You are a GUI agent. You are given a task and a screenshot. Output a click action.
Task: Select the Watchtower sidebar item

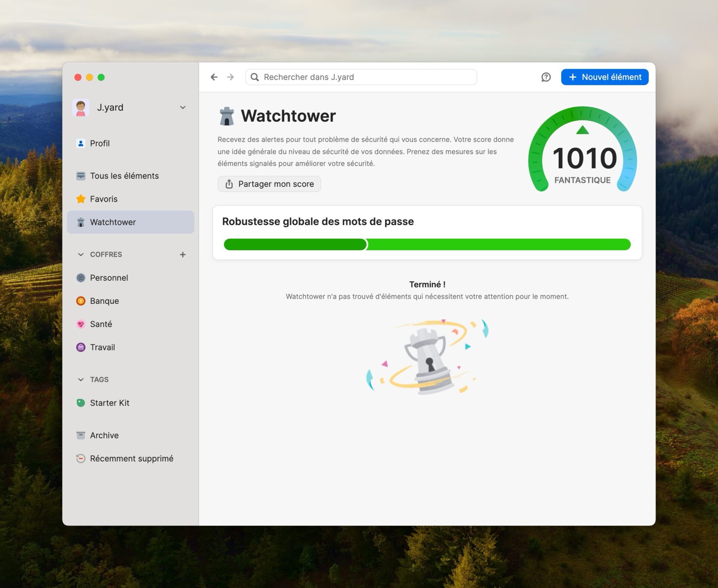tap(131, 222)
